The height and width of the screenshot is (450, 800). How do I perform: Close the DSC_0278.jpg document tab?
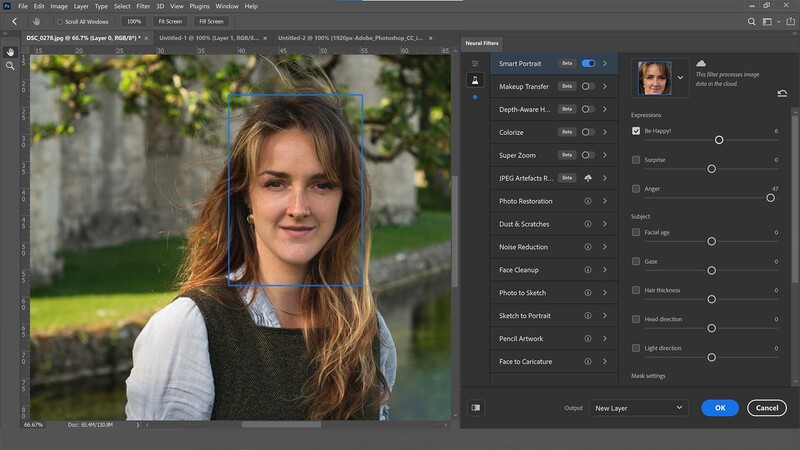pyautogui.click(x=146, y=38)
